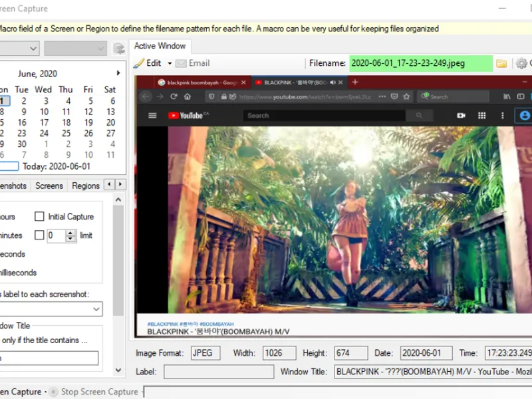Select June 17 in the calendar
This screenshot has width=532, height=399.
point(44,122)
